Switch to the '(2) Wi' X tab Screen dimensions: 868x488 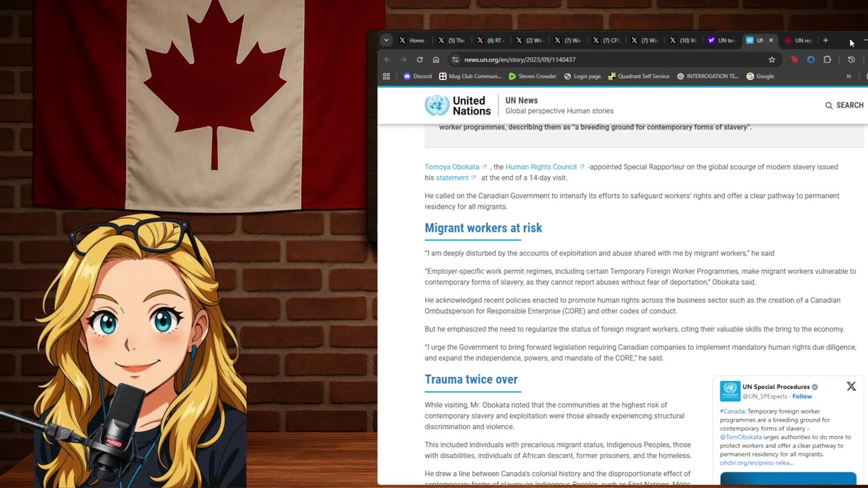coord(528,40)
